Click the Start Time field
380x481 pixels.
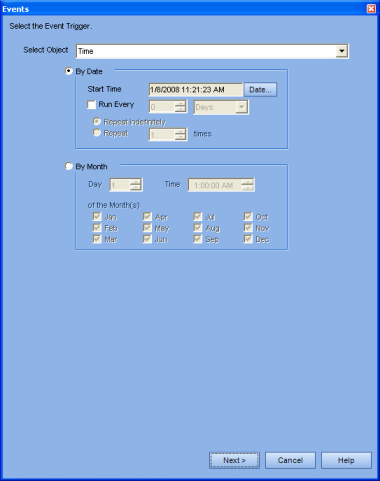[x=196, y=90]
